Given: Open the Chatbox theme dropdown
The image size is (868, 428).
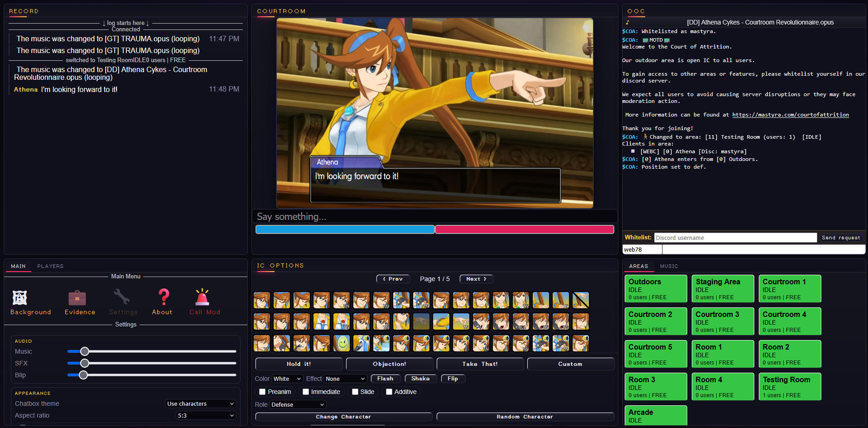Looking at the screenshot, I should (201, 404).
